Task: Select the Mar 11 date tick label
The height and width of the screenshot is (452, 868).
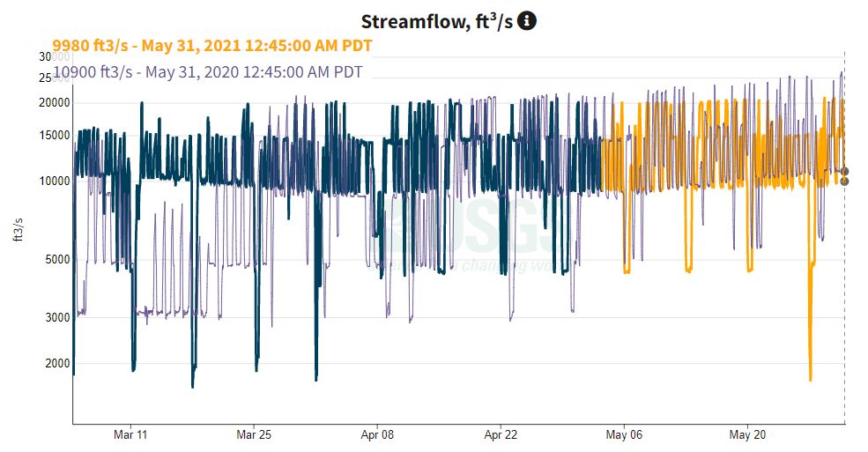Action: (x=130, y=435)
